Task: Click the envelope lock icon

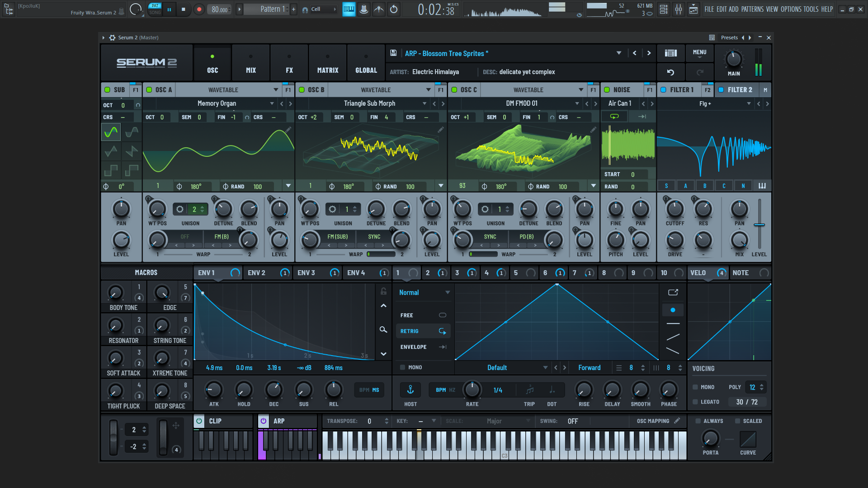Action: [383, 291]
